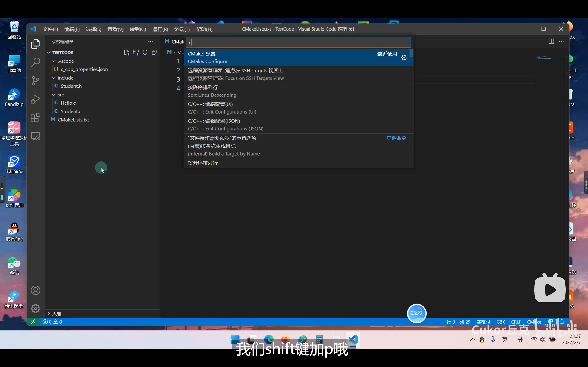Open the 运行(R) menu
Image resolution: width=588 pixels, height=367 pixels.
[160, 29]
